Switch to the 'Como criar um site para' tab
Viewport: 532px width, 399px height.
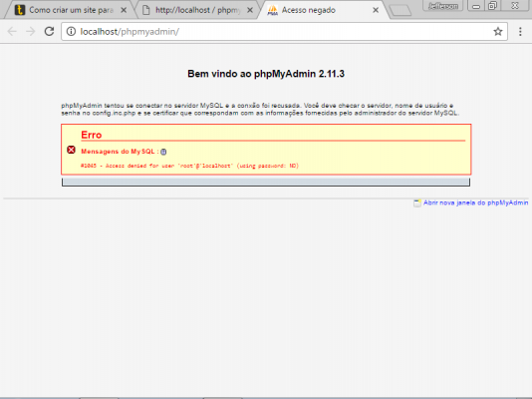coord(70,10)
